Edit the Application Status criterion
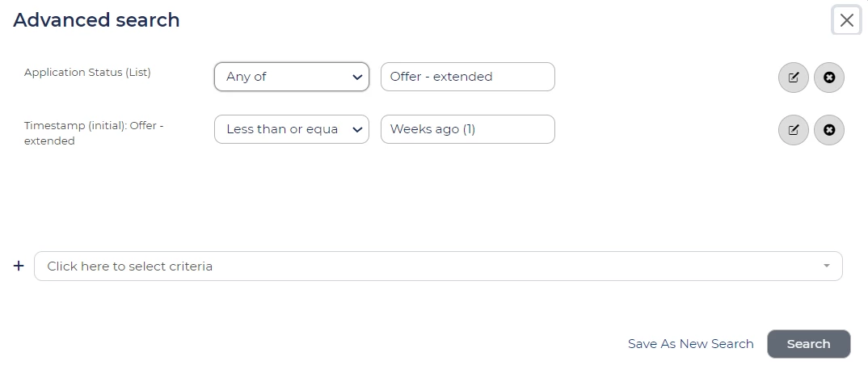 coord(793,78)
